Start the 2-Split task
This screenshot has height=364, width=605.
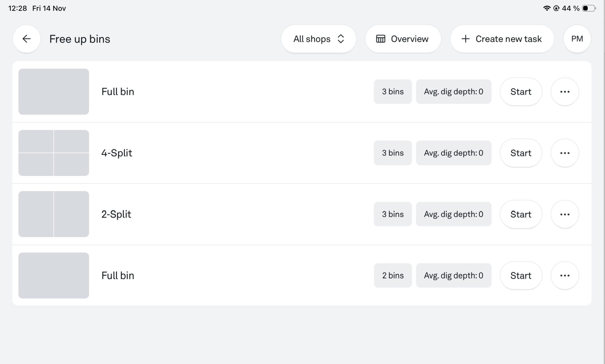(521, 214)
